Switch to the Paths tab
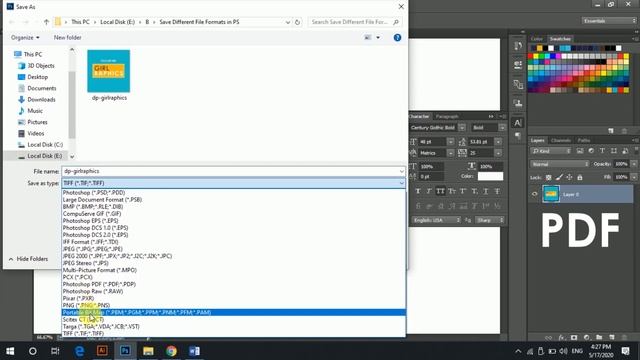The image size is (640, 360). pyautogui.click(x=584, y=140)
